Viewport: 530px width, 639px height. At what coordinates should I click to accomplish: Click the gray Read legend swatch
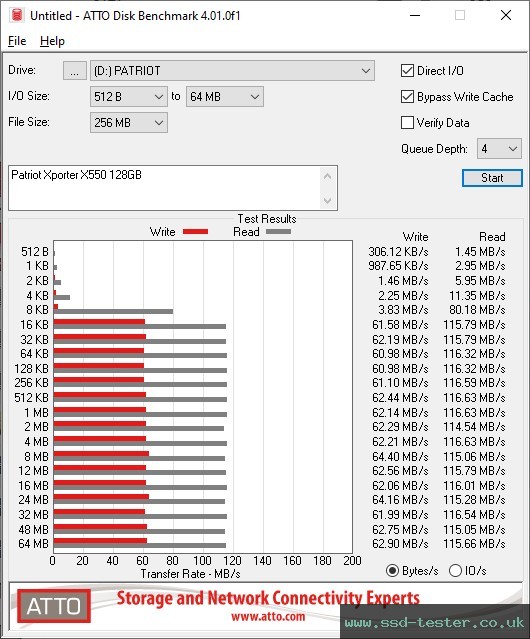click(x=278, y=231)
